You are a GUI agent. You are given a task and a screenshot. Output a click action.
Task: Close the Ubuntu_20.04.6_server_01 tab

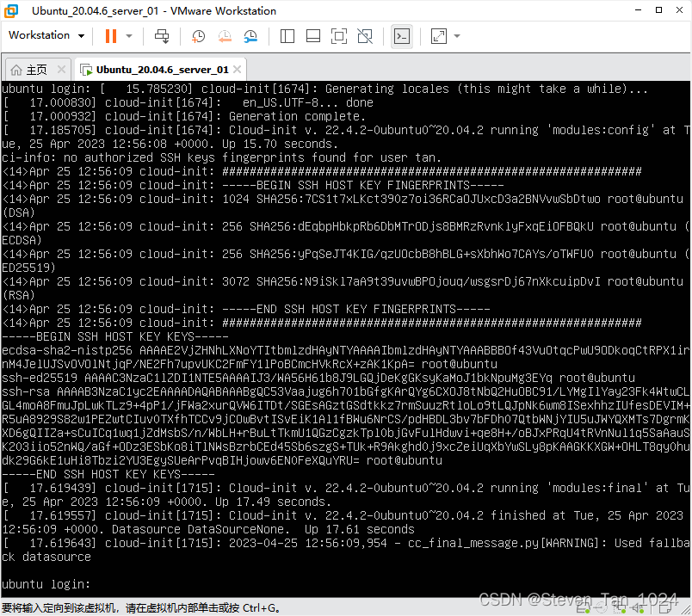click(237, 70)
